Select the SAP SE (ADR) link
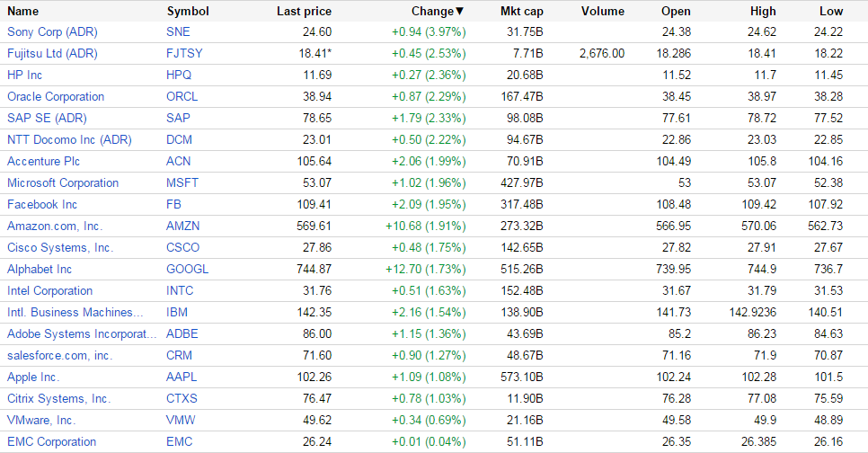Image resolution: width=868 pixels, height=453 pixels. tap(47, 118)
